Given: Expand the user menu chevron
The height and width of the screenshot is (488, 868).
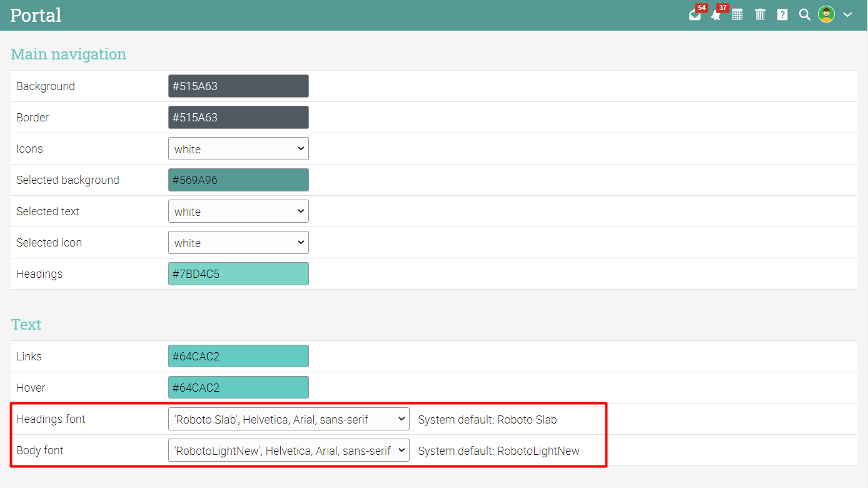Looking at the screenshot, I should point(848,14).
